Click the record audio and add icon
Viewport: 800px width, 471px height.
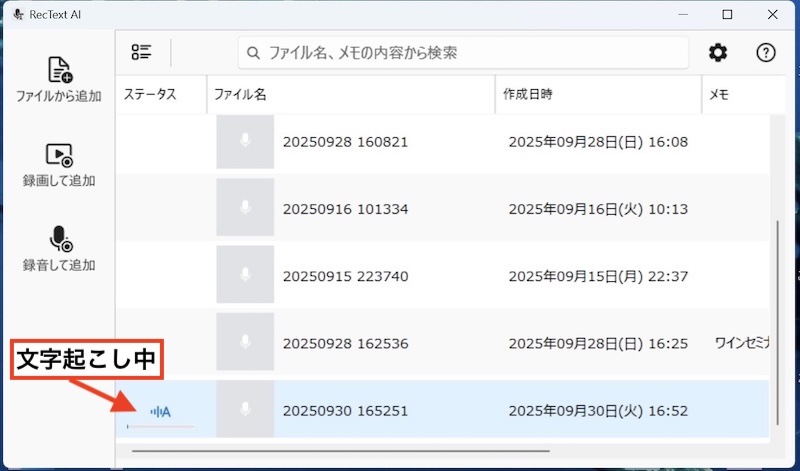click(59, 238)
